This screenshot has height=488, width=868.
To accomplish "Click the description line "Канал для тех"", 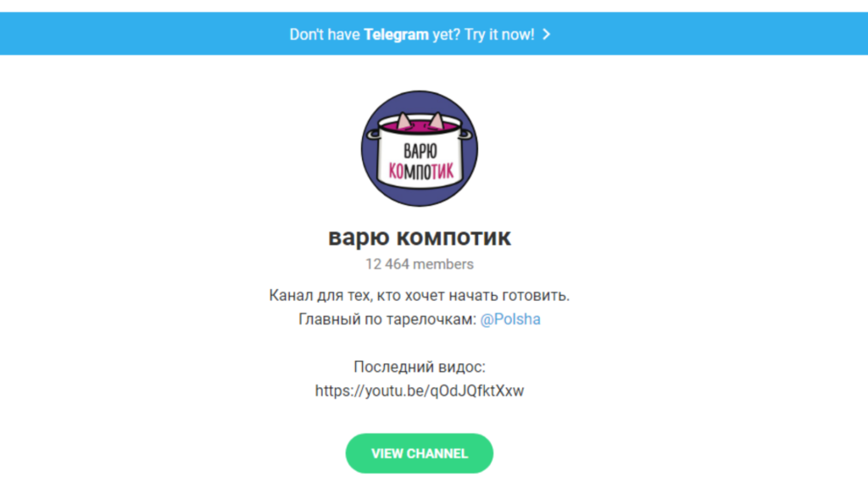I will coord(420,296).
